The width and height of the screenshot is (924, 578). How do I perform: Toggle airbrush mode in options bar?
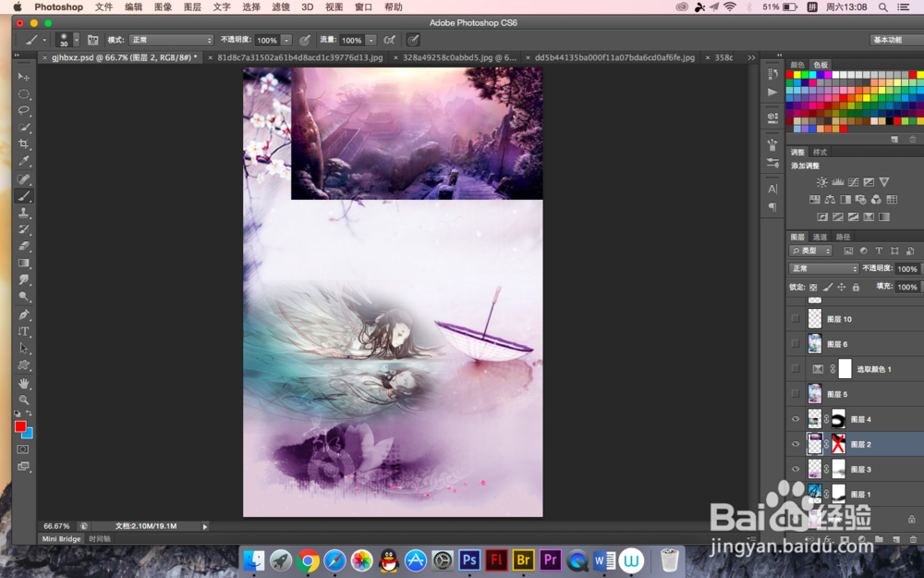[390, 40]
